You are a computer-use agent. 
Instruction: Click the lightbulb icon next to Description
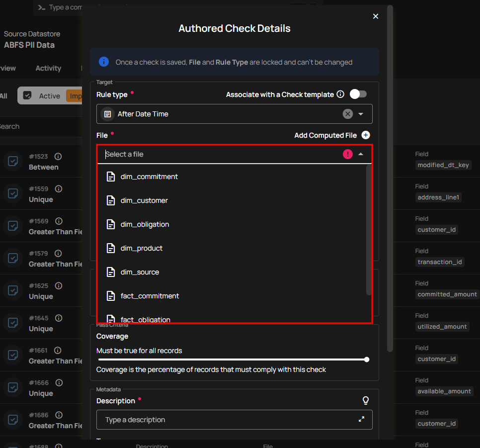[366, 401]
